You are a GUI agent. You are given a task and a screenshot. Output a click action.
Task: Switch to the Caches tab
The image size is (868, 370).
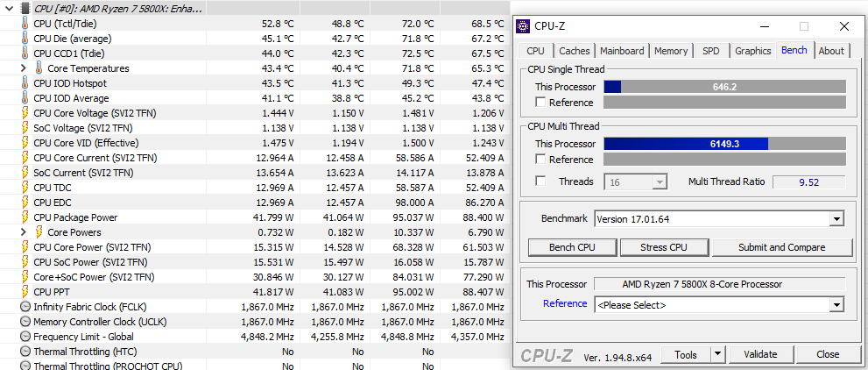point(574,51)
